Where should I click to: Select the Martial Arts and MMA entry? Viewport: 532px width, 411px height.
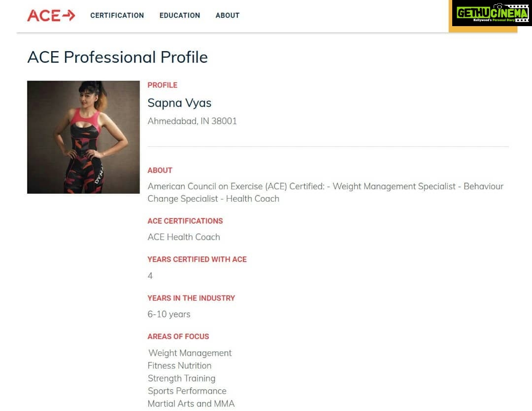(x=191, y=404)
